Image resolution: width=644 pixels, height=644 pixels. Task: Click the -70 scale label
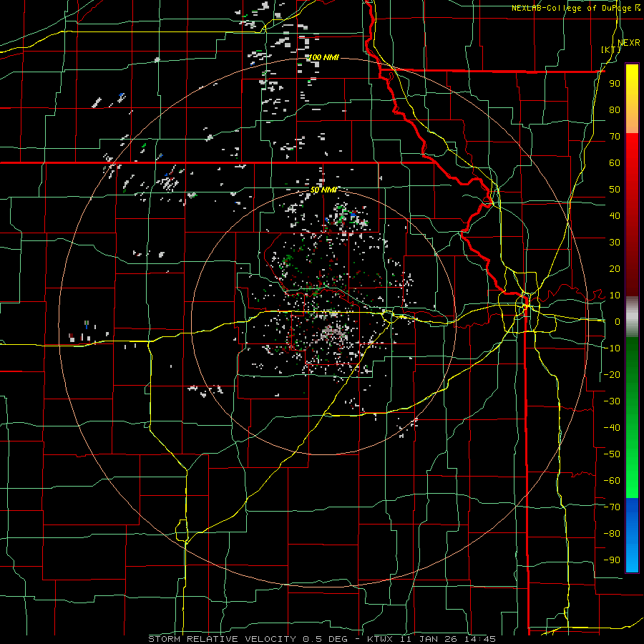click(x=612, y=507)
